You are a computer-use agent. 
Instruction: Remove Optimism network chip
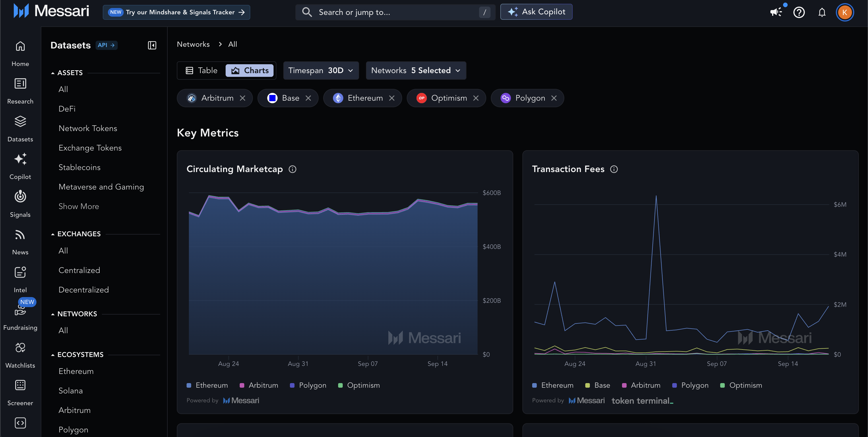(475, 98)
